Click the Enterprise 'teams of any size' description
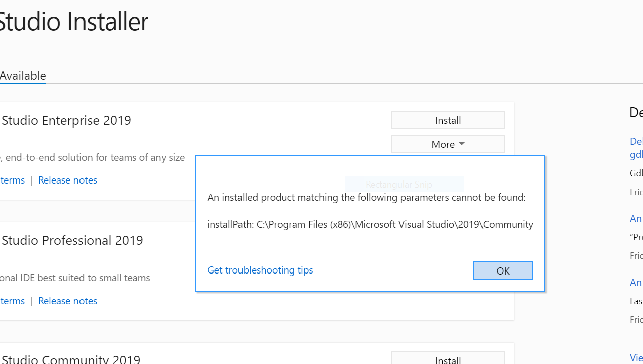 point(93,157)
